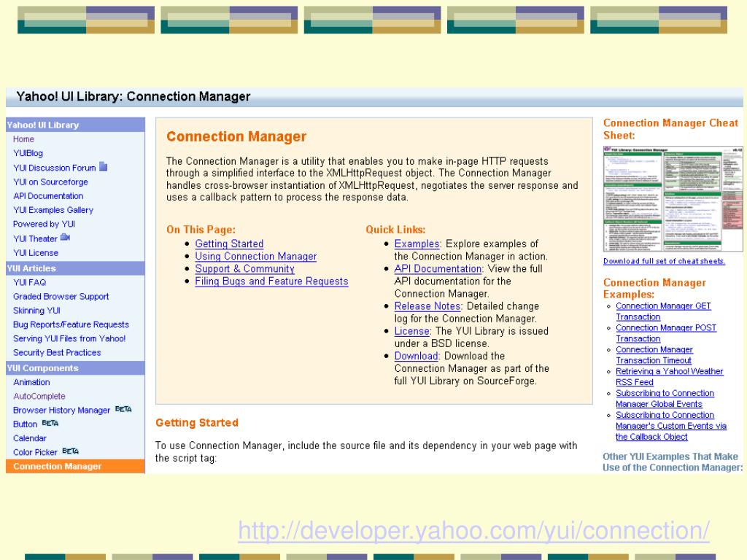Open the YUI FAQ article

(29, 282)
